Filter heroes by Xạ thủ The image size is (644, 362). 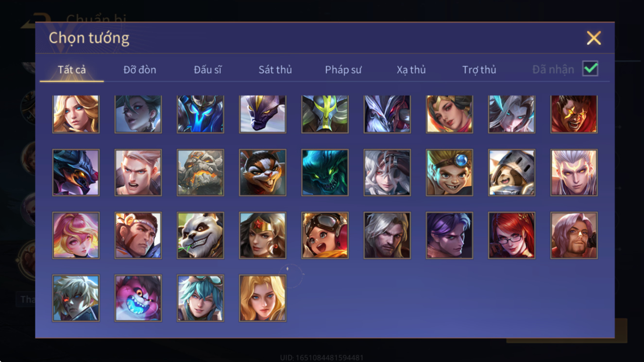(x=411, y=69)
